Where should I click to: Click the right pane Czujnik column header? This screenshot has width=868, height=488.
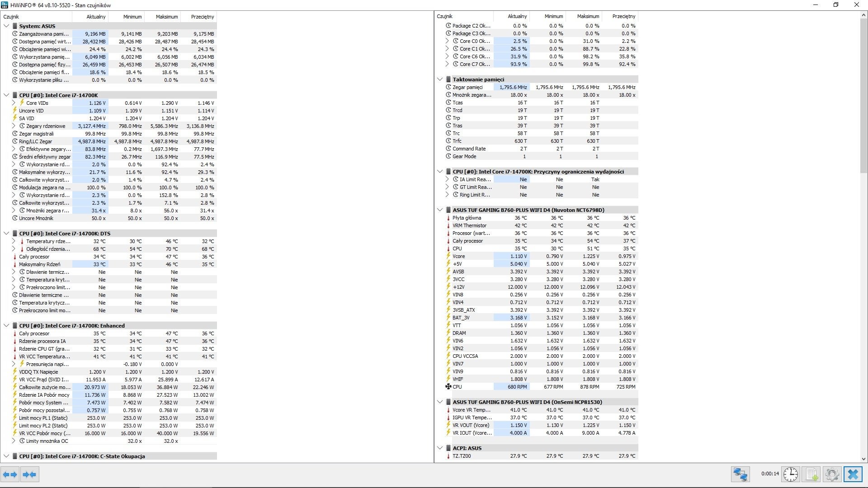click(464, 16)
